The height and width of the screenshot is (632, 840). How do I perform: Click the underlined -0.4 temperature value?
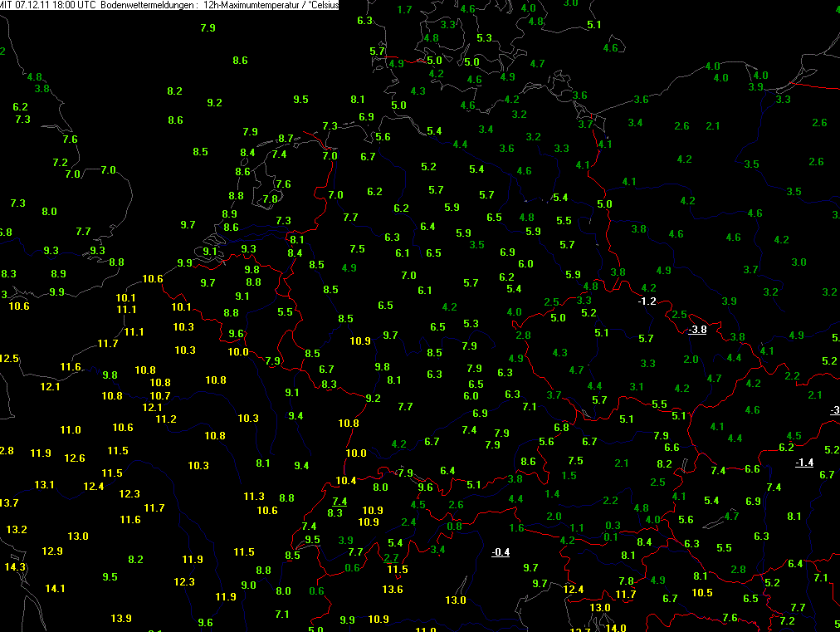pyautogui.click(x=501, y=552)
